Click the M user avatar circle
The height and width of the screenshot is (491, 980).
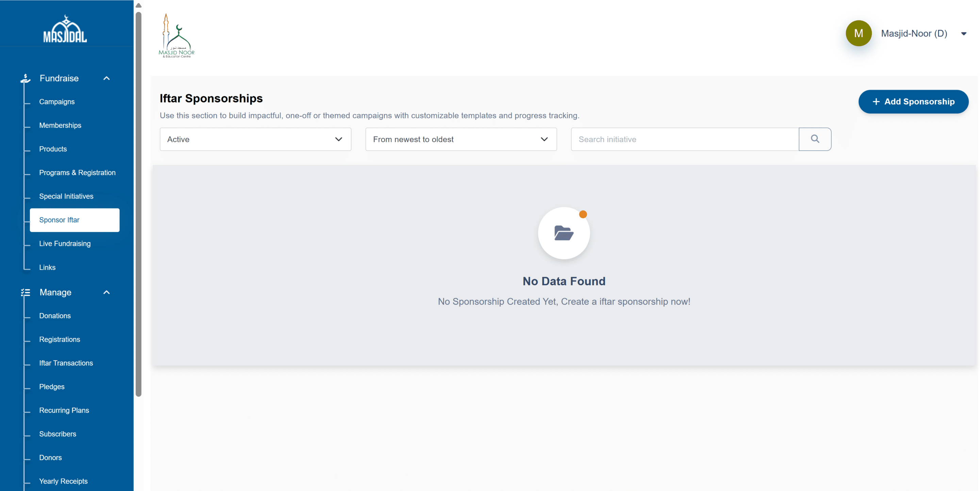858,33
